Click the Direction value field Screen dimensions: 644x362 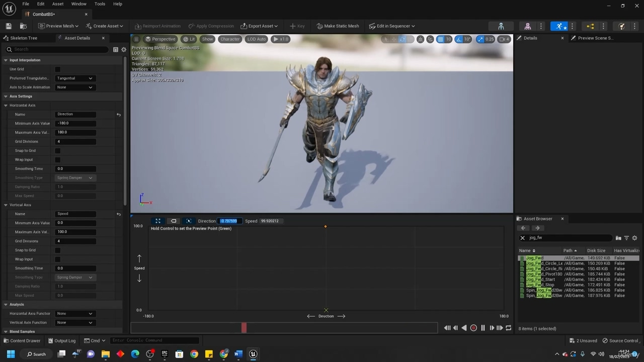coord(229,221)
